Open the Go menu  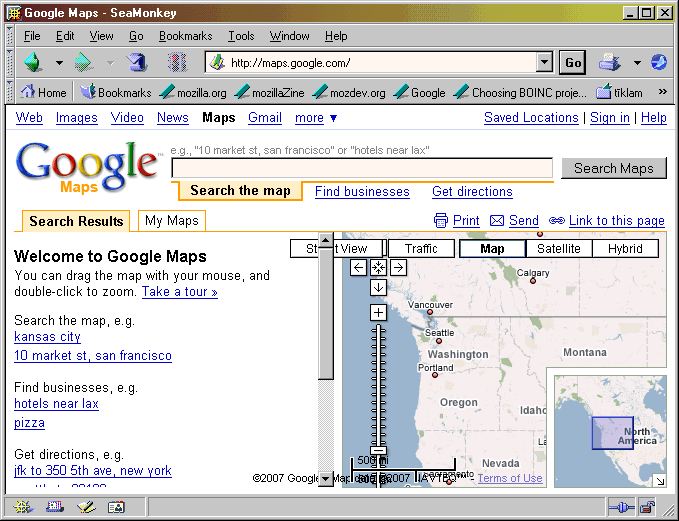click(x=136, y=36)
